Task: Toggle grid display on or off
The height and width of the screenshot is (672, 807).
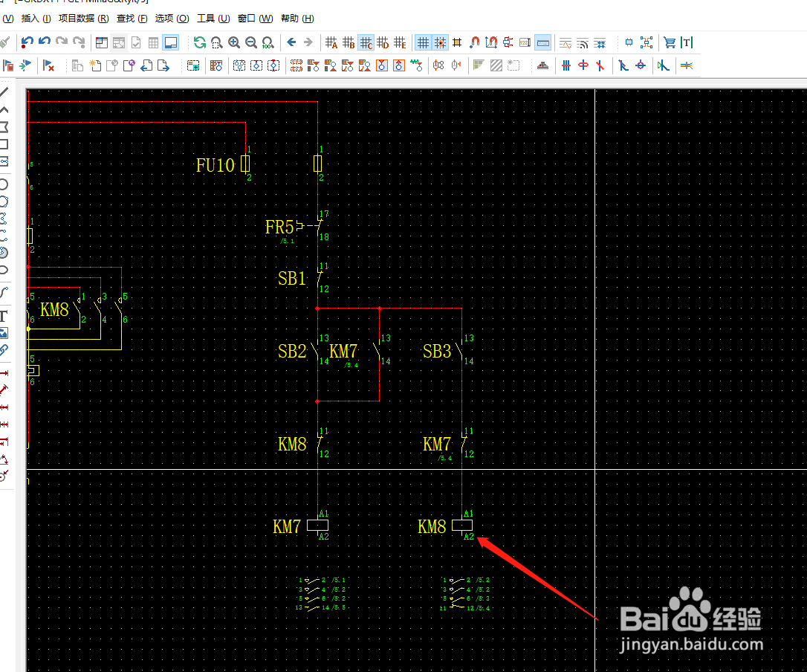Action: pos(423,42)
